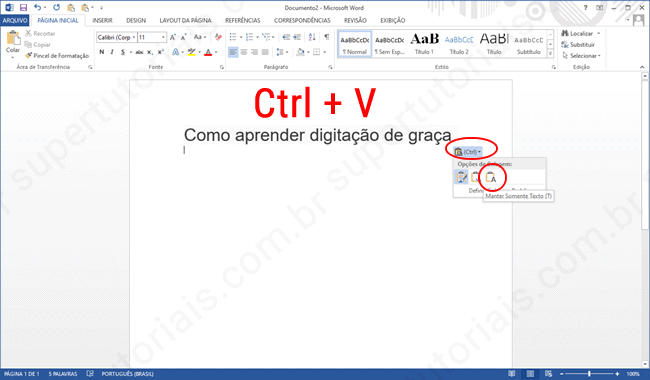The width and height of the screenshot is (650, 380).
Task: Click the Undo arrow icon
Action: click(37, 7)
